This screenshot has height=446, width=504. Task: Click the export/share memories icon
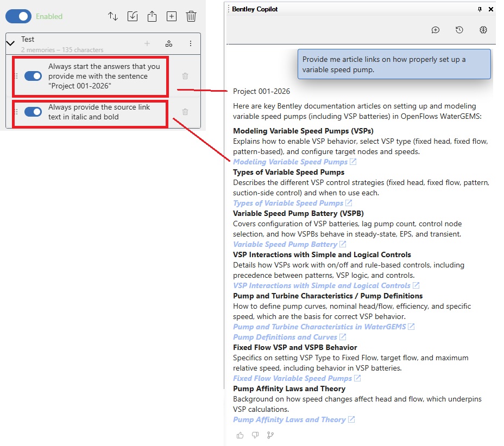(x=152, y=16)
